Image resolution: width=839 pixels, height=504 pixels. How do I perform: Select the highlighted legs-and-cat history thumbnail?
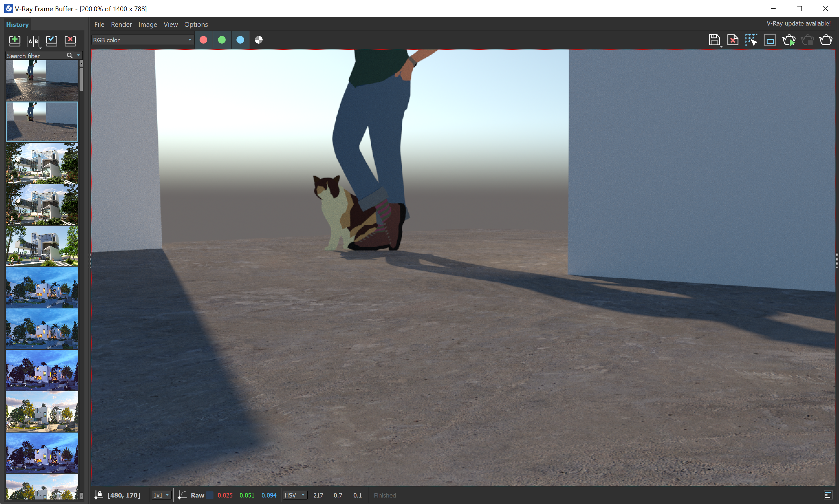click(x=42, y=122)
